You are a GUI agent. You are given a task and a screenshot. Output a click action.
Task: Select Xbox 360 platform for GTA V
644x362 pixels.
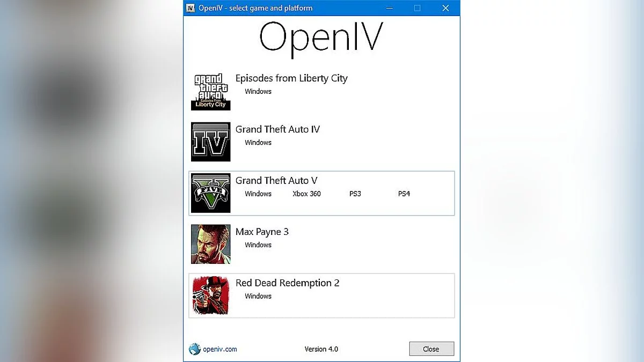pos(306,194)
